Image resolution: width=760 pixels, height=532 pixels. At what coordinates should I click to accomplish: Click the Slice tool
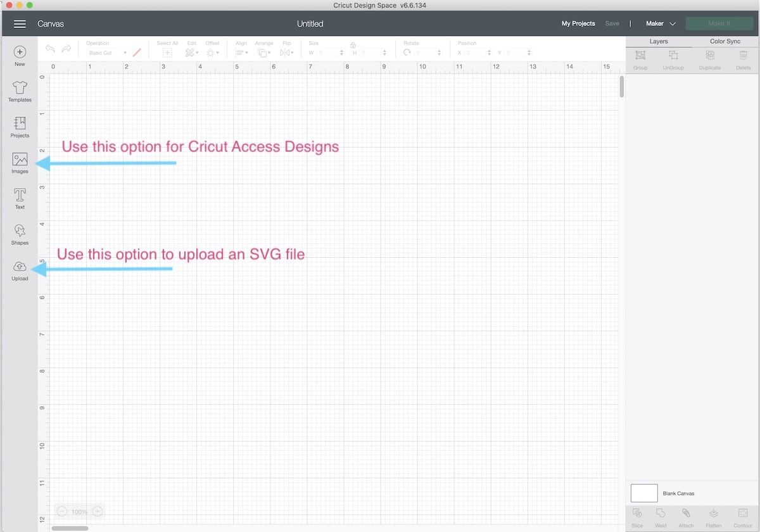click(x=637, y=517)
